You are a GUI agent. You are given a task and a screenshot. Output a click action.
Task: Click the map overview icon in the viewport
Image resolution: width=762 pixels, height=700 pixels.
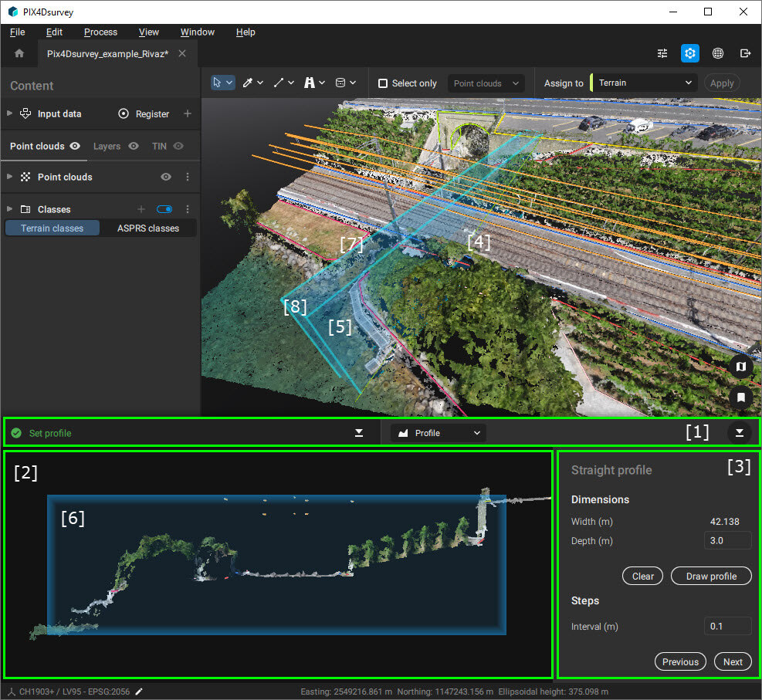pos(740,367)
